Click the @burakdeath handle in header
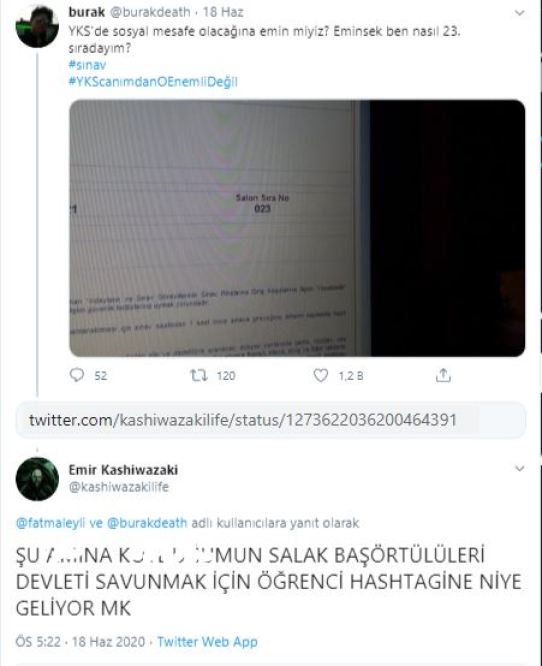Screen dimensions: 542x666 pos(150,12)
